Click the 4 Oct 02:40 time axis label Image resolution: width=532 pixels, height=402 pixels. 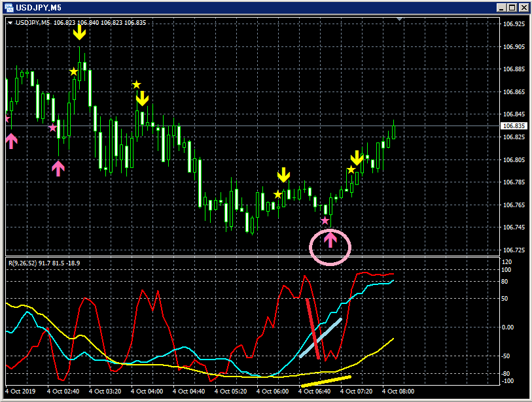63,392
